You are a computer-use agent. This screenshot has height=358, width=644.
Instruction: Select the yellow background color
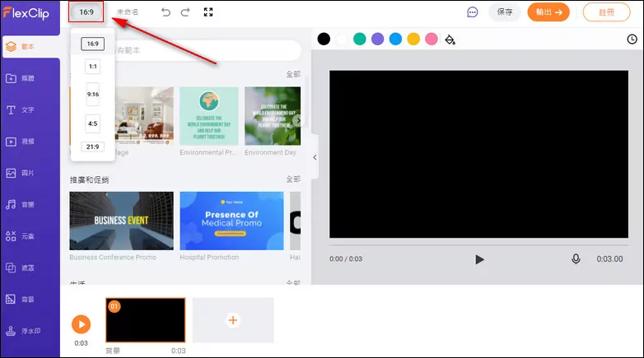pos(413,39)
